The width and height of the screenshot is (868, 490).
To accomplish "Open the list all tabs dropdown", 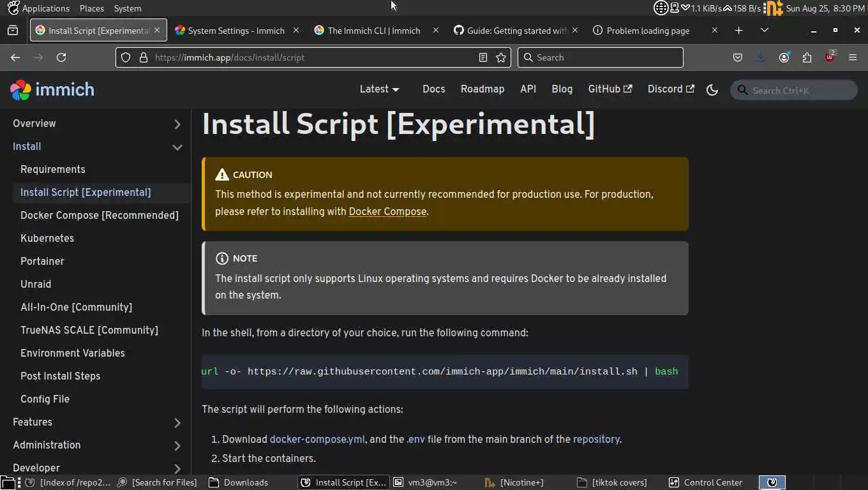I will point(765,30).
